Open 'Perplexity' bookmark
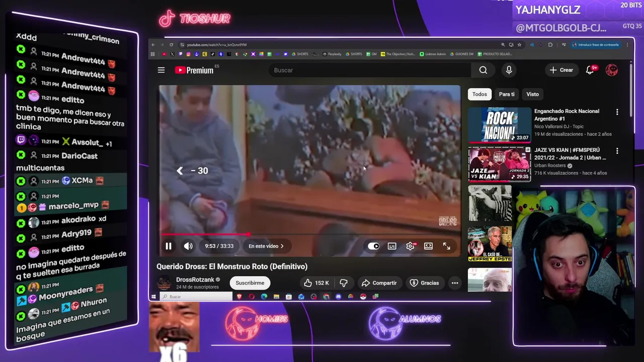The height and width of the screenshot is (362, 644). (x=332, y=54)
